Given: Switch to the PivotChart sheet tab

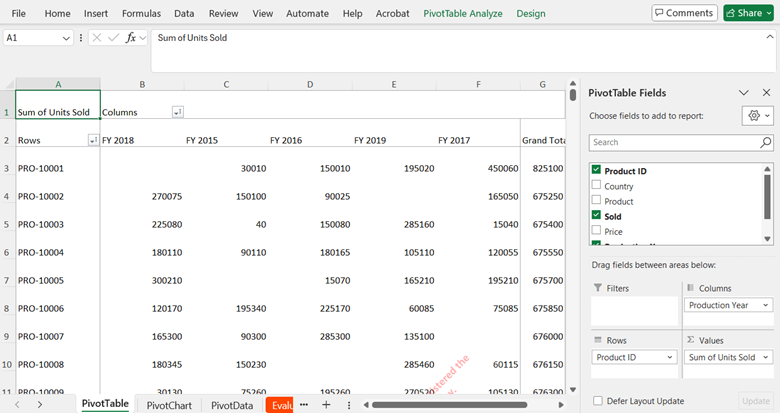Looking at the screenshot, I should (x=169, y=405).
